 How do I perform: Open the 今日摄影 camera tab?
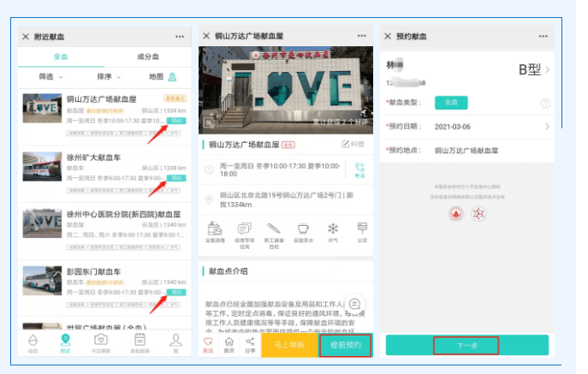[101, 343]
